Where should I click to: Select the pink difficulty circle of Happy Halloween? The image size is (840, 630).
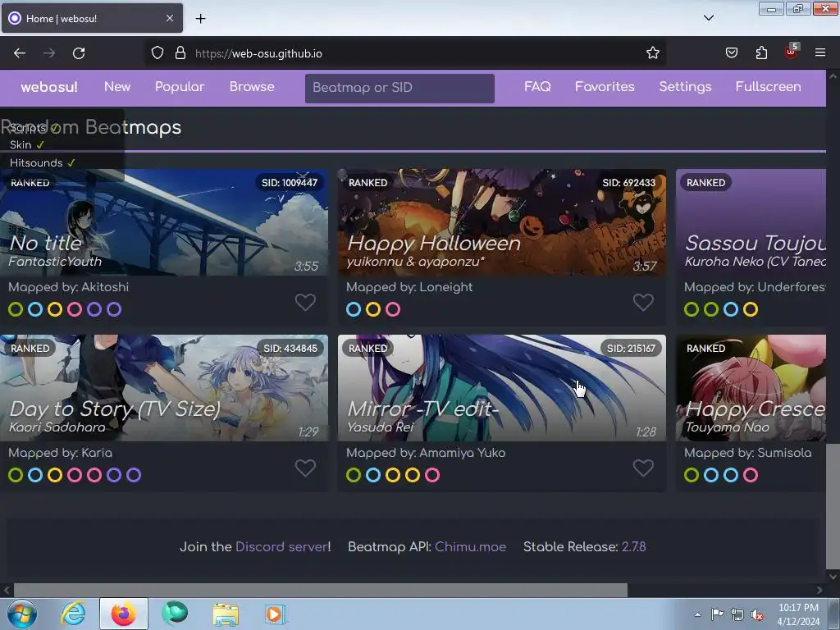[x=393, y=309]
